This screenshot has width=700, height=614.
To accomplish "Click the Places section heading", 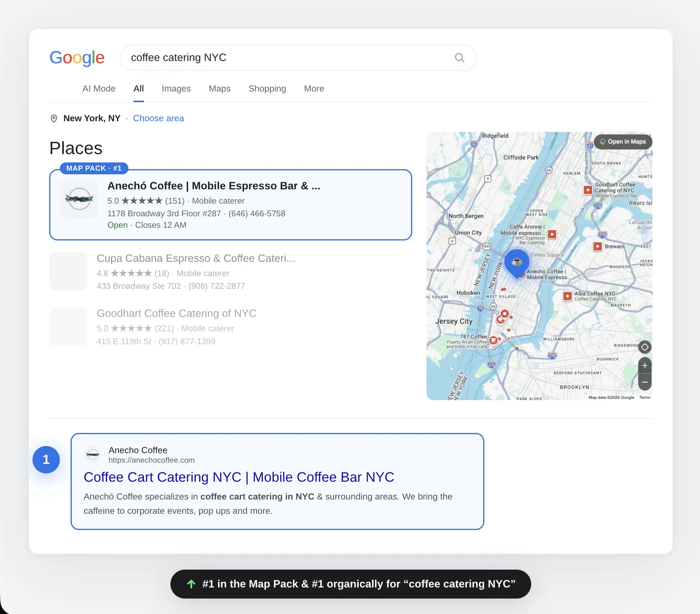I will tap(76, 149).
